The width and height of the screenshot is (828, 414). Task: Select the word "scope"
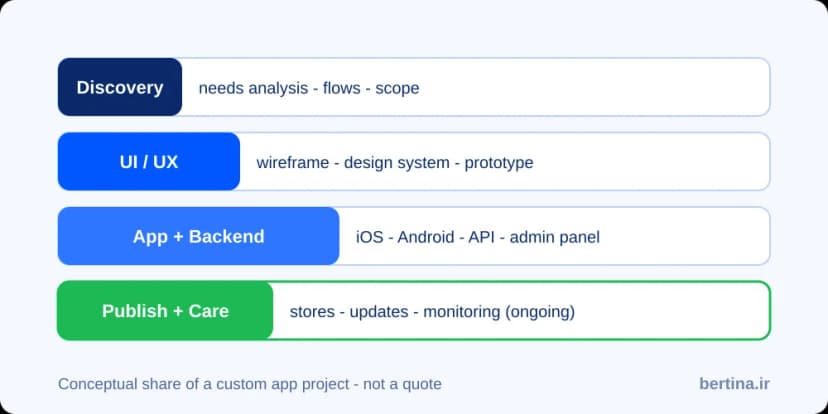tap(397, 89)
